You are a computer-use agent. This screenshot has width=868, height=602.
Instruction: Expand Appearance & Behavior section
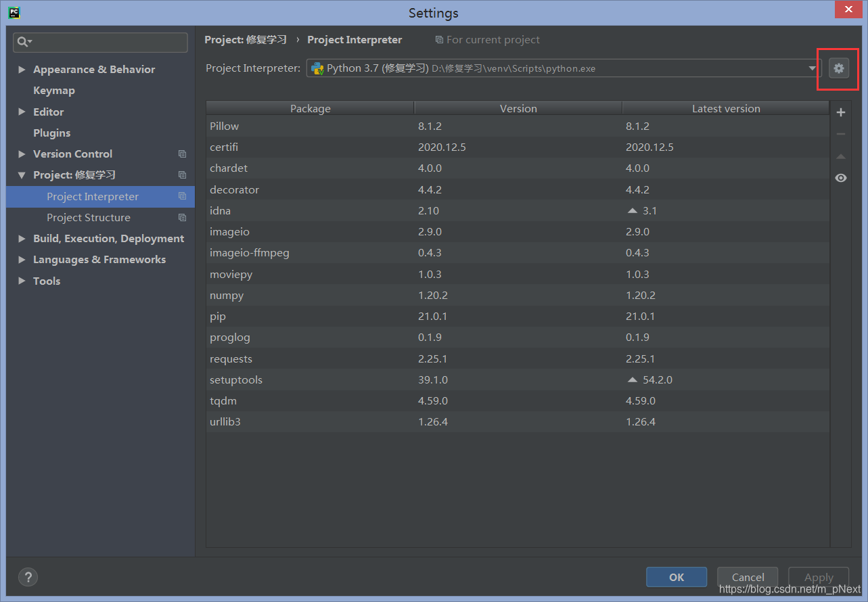[x=22, y=70]
